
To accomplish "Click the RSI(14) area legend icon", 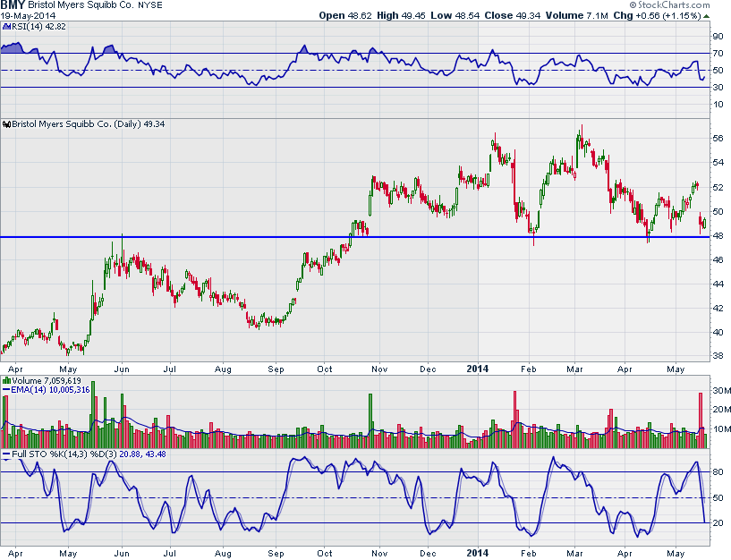I will pyautogui.click(x=6, y=27).
